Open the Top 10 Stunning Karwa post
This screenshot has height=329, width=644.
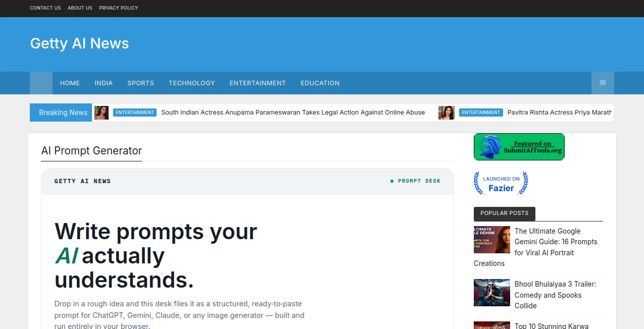pos(552,326)
